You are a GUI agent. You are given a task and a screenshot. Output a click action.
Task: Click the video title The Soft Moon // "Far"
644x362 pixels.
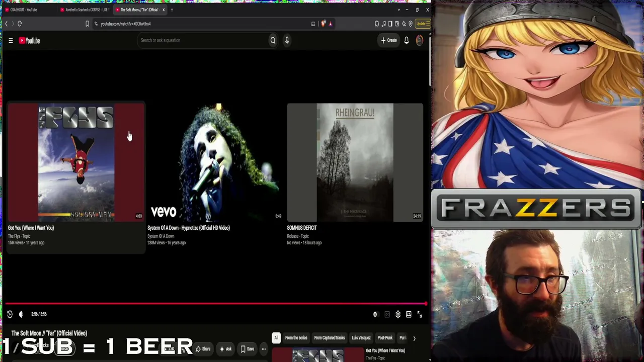tap(49, 333)
